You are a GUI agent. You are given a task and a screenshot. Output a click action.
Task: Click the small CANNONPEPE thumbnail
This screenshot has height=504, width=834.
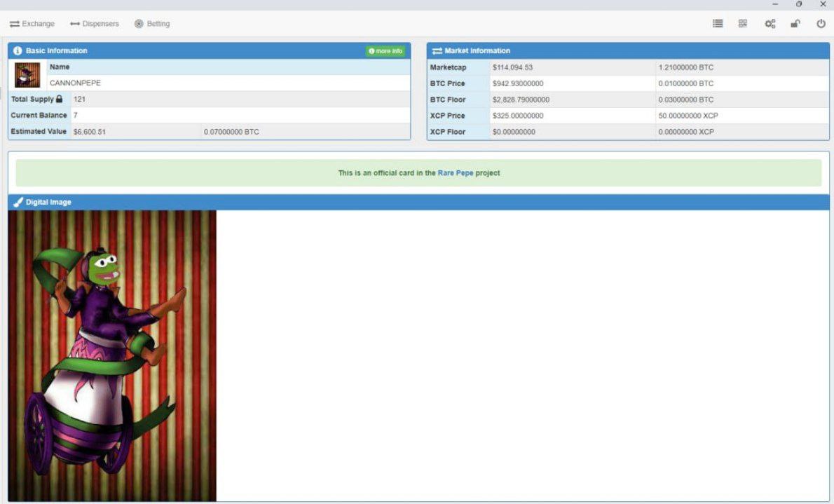pyautogui.click(x=27, y=75)
